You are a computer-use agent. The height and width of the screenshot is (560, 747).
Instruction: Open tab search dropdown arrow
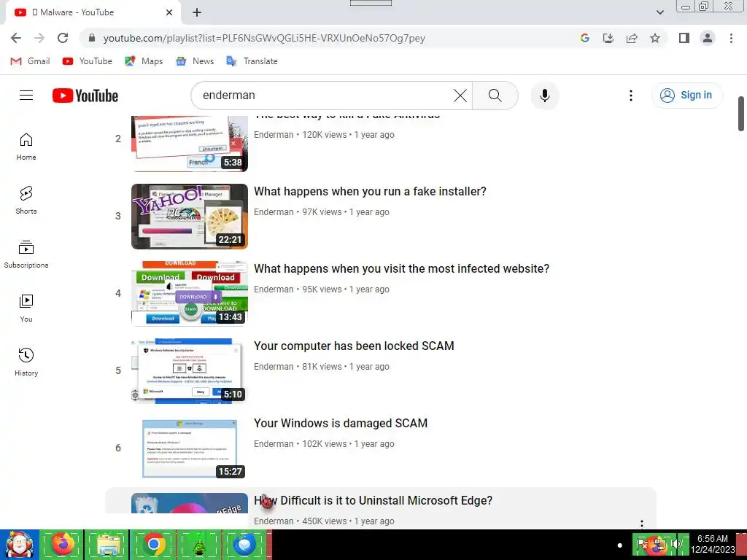point(659,12)
